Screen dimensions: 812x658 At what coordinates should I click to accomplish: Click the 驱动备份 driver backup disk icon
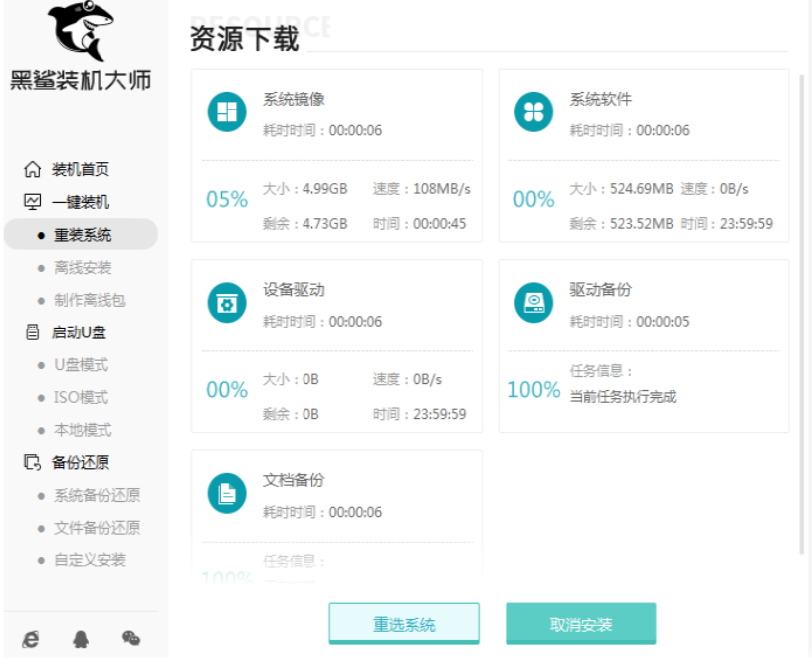click(533, 302)
